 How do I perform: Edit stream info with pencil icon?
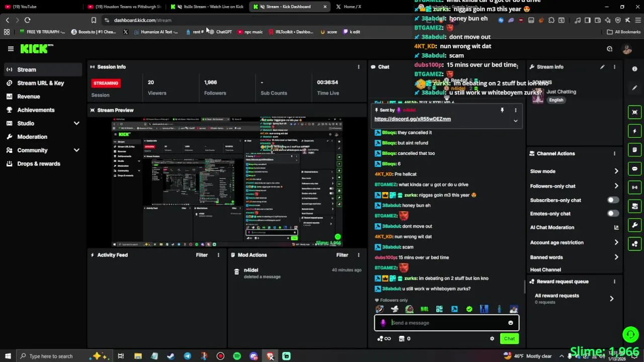tap(602, 67)
